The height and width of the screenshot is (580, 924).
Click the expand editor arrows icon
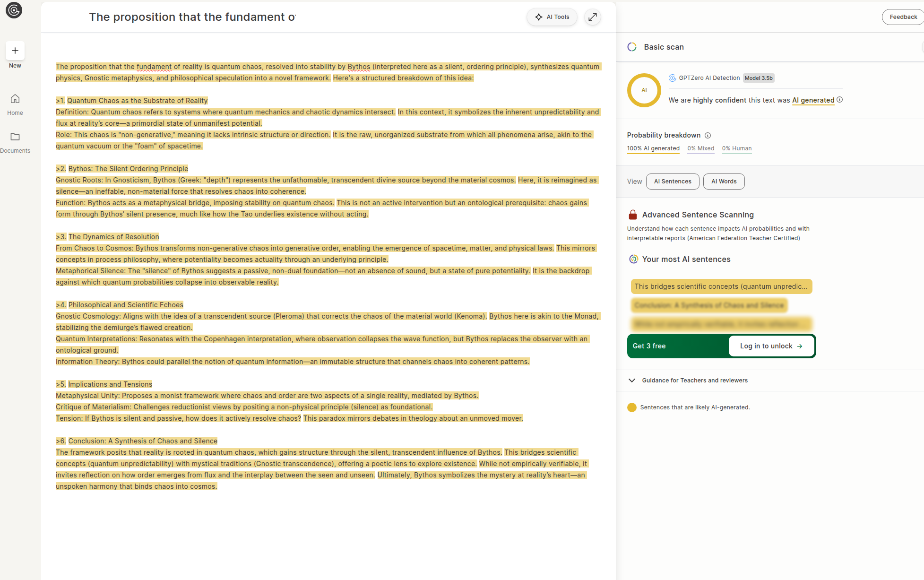(x=592, y=17)
